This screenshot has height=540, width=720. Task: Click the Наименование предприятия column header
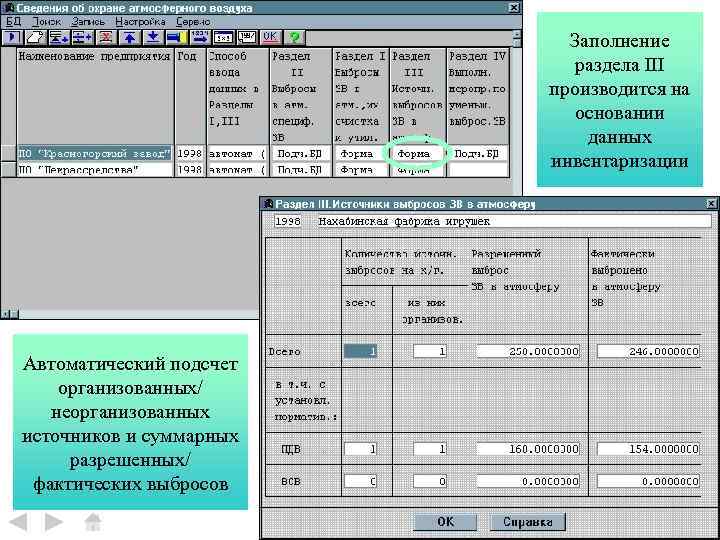pyautogui.click(x=95, y=96)
